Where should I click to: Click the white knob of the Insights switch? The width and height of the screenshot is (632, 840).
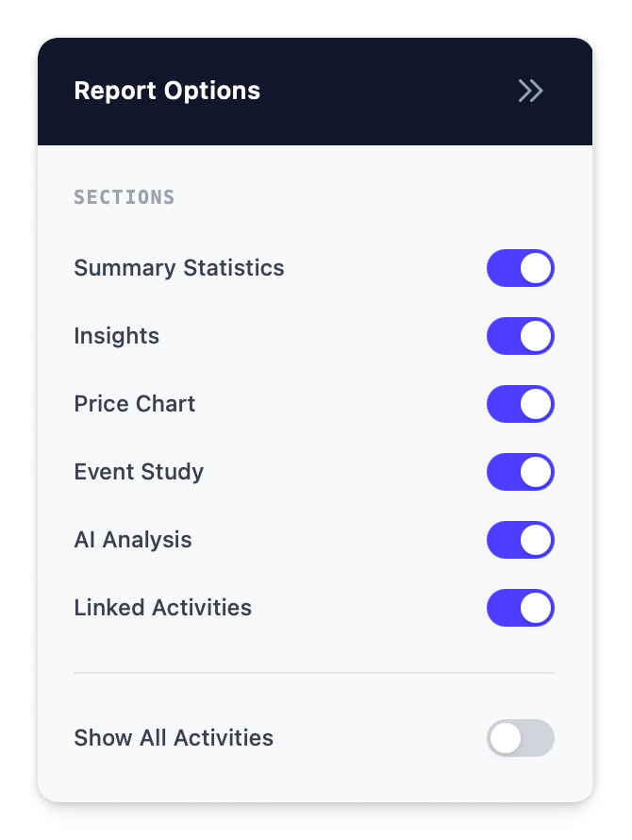pos(536,336)
